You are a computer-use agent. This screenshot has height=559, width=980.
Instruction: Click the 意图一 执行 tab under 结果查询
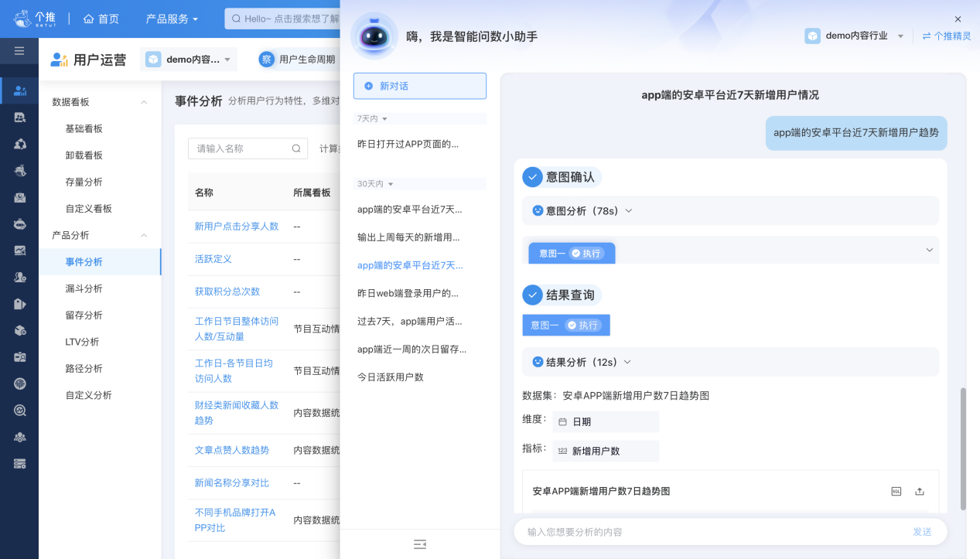click(x=566, y=325)
